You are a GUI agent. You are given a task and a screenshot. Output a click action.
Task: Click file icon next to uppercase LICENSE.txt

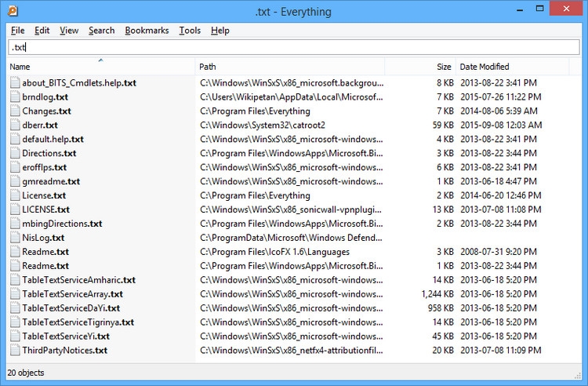[15, 209]
